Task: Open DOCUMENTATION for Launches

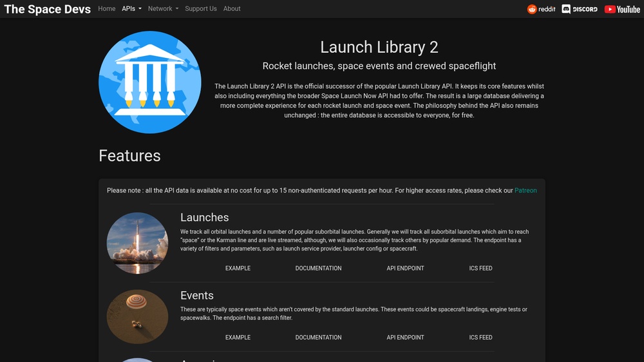Action: tap(318, 269)
